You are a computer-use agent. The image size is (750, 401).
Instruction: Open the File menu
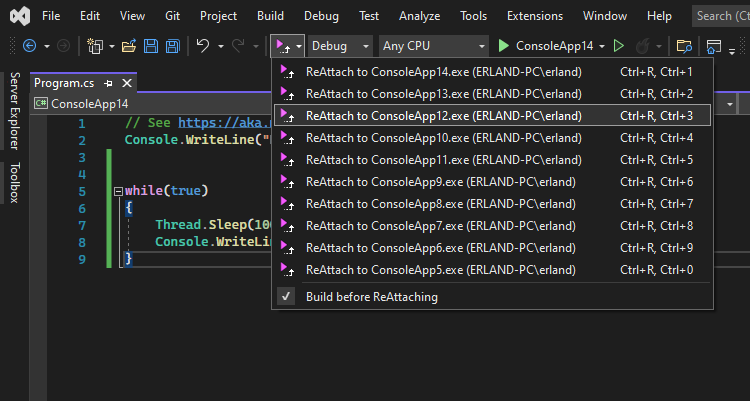[51, 16]
